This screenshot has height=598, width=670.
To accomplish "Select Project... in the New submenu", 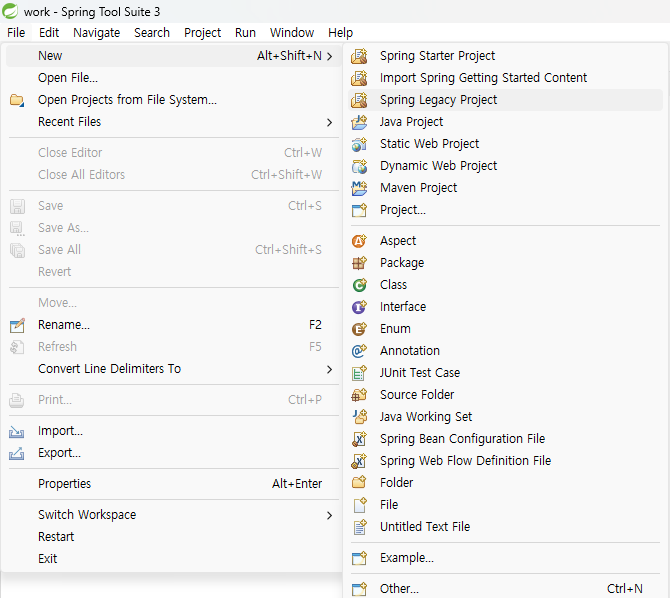I will (x=505, y=210).
